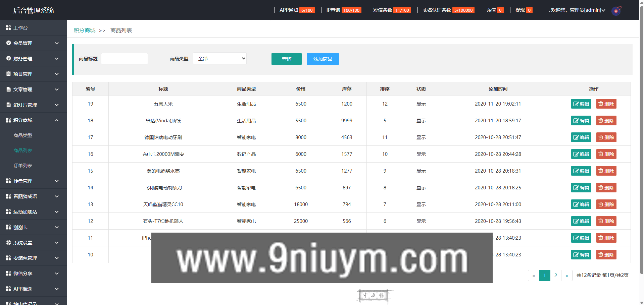The image size is (644, 305).
Task: Select the 商品类型 submenu item
Action: 23,135
